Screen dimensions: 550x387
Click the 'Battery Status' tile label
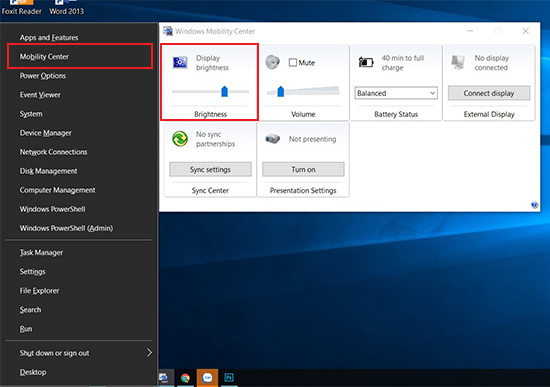[396, 114]
